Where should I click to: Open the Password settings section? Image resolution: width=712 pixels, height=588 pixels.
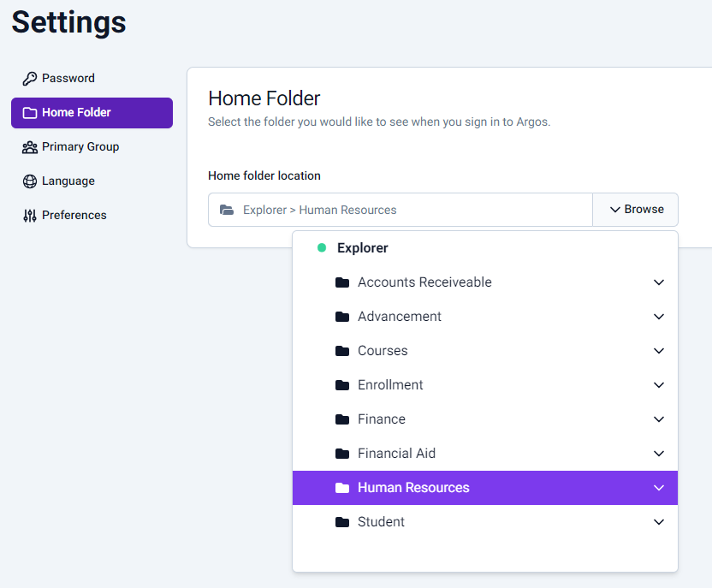(92, 79)
